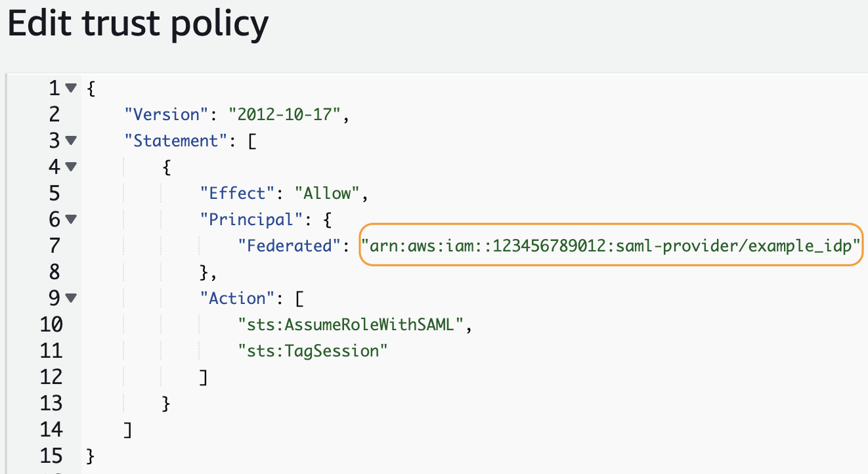Click the closing brace on line 15
The width and height of the screenshot is (868, 474).
(89, 456)
